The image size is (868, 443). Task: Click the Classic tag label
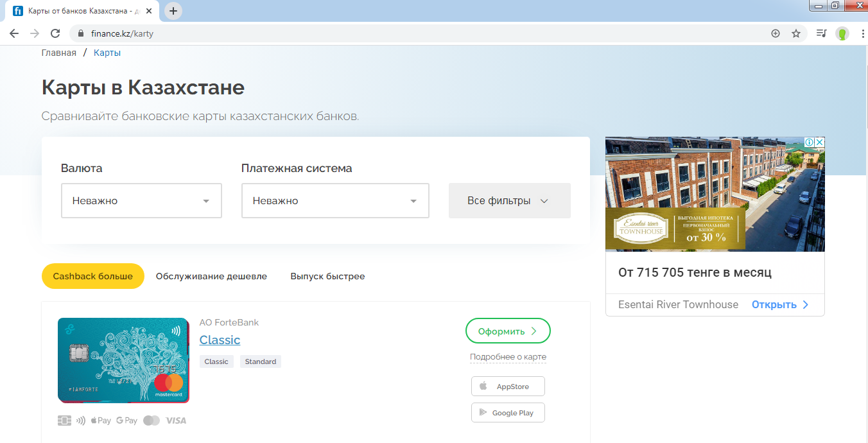216,361
